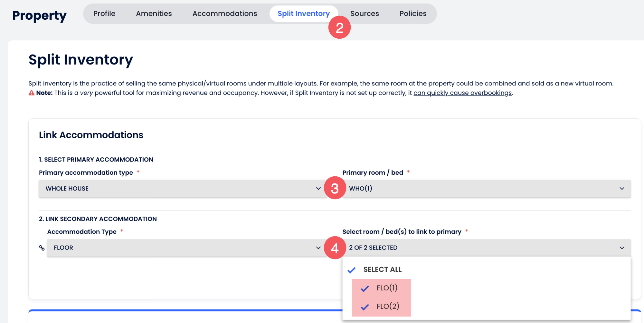
Task: Switch to the Profile tab
Action: click(x=104, y=14)
